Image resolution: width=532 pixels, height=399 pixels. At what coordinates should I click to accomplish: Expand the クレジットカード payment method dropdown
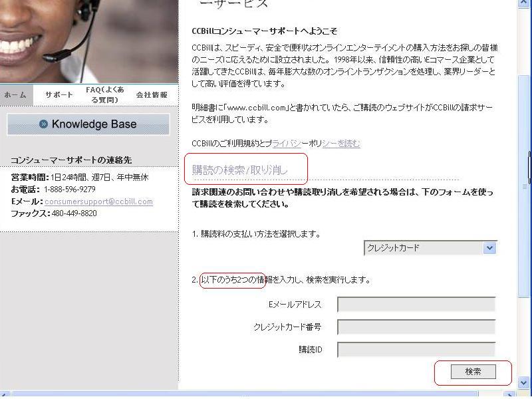(489, 248)
